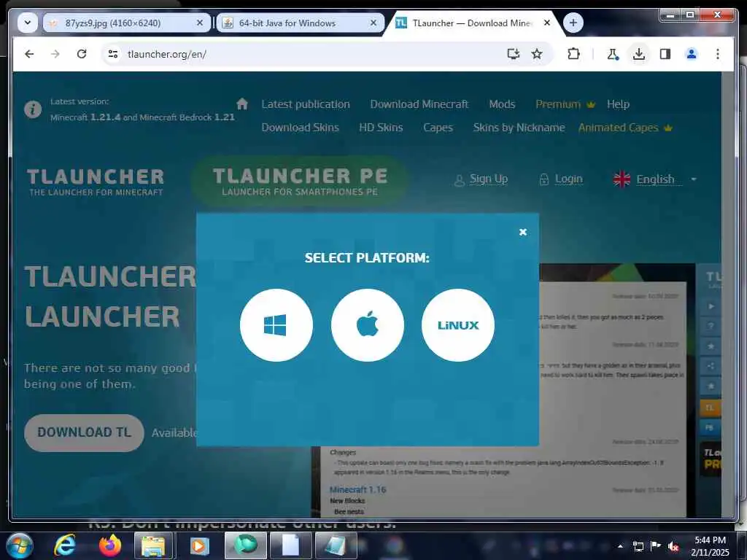Viewport: 747px width, 560px height.
Task: Open Windows Explorer folder taskbar icon
Action: [x=155, y=545]
